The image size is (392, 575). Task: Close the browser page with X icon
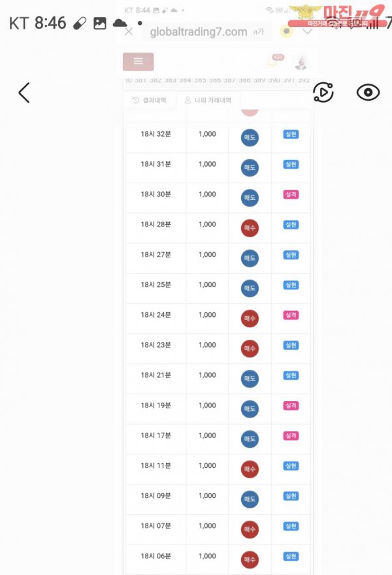click(129, 31)
